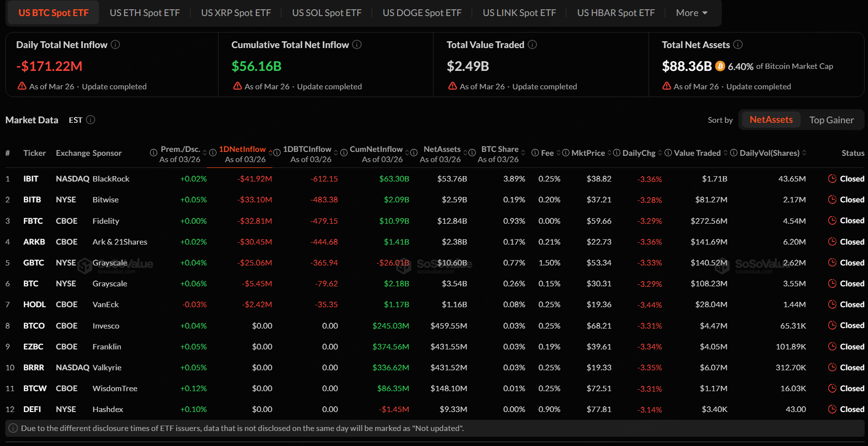
Task: Open the GBTC ticker link
Action: (33, 263)
